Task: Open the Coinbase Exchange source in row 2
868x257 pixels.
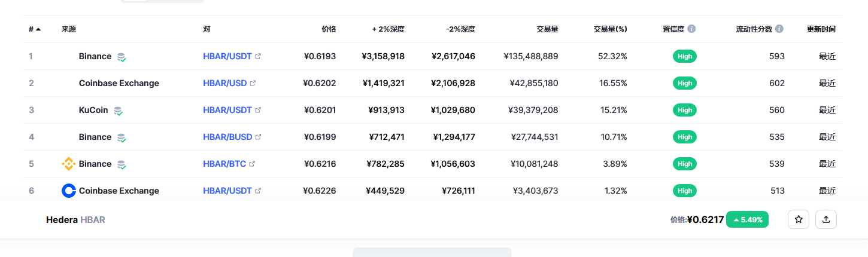Action: point(119,83)
